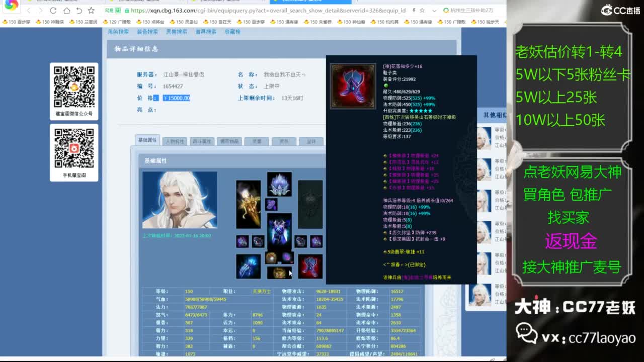The width and height of the screenshot is (644, 362).
Task: Click the item number 1654427
Action: [x=173, y=86]
